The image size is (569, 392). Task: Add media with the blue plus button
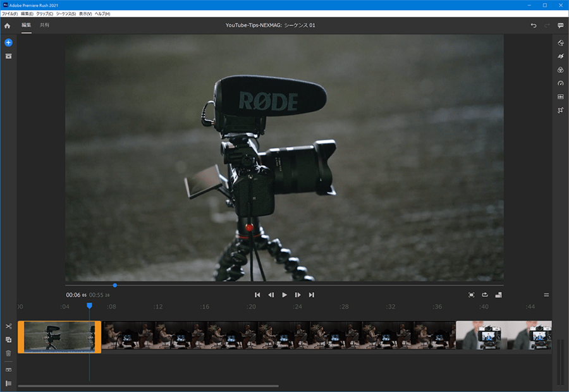(x=8, y=42)
